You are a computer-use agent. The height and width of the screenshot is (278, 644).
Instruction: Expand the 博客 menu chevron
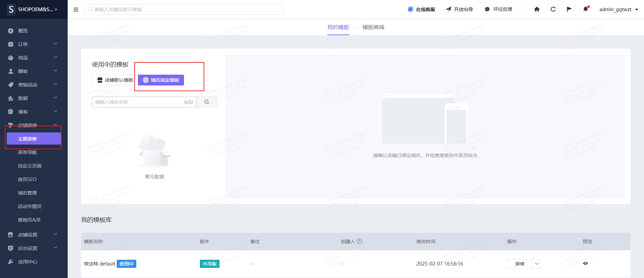coord(55,111)
